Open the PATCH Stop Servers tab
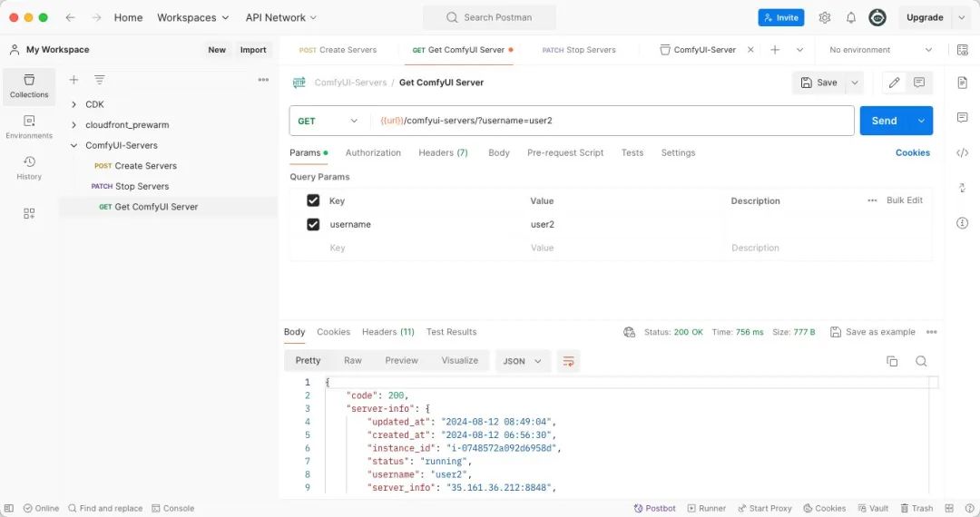Image resolution: width=980 pixels, height=517 pixels. pos(579,50)
